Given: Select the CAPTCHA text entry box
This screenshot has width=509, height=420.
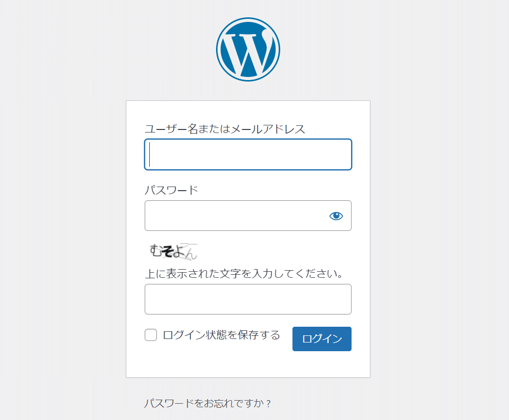Looking at the screenshot, I should [x=248, y=299].
